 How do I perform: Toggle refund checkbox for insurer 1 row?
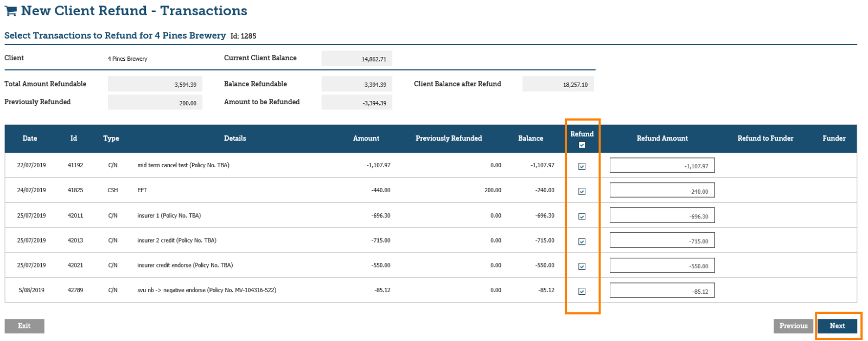(x=582, y=217)
